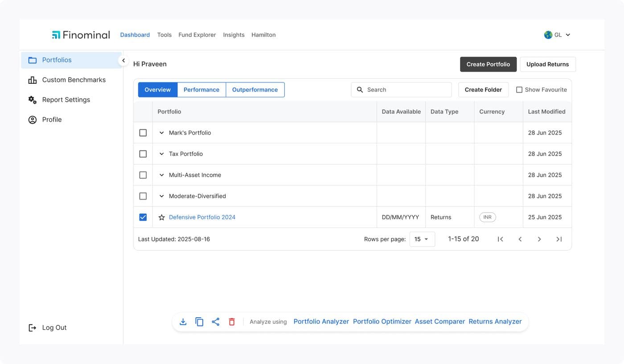Click the Custom Benchmarks bar chart icon
The image size is (624, 364).
point(33,80)
